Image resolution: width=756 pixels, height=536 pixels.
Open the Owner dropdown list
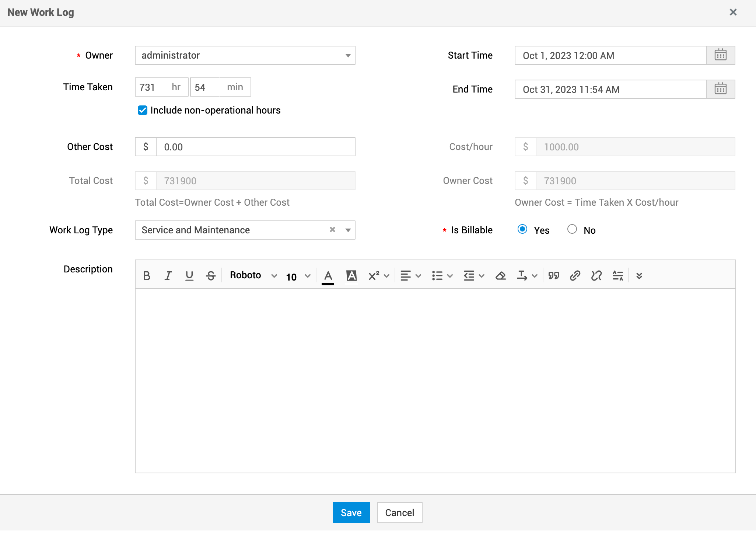(348, 56)
